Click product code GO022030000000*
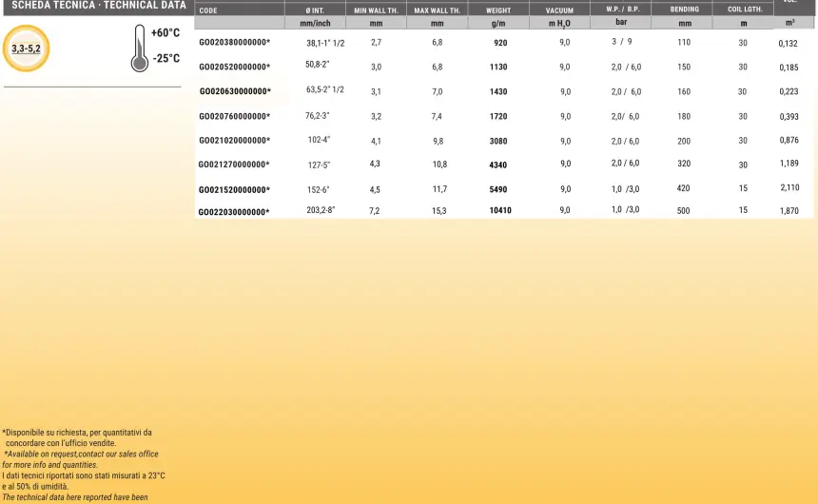 234,212
